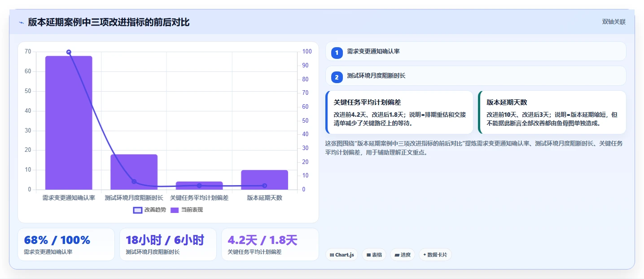Select the 需求变更通知确认率 list row
644x279 pixels.
click(x=476, y=51)
